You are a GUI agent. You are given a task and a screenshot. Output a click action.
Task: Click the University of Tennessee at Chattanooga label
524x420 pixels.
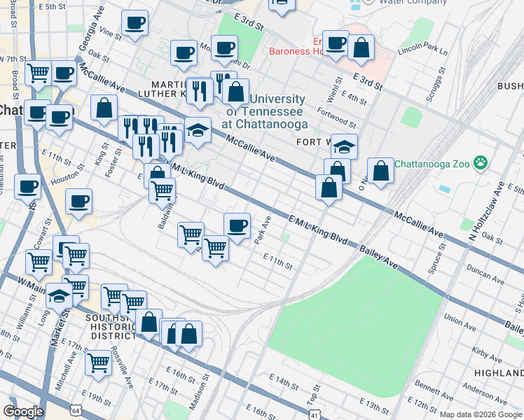coord(265,111)
